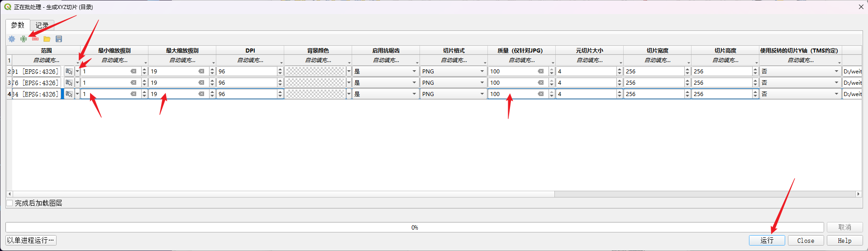Click the extent picker icon in row 2

[69, 72]
